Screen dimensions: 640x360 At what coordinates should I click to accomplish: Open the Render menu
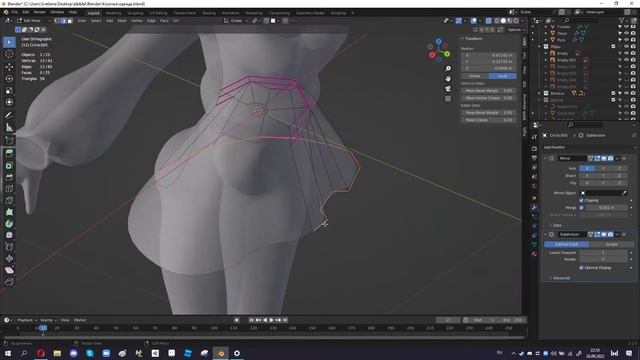pos(40,12)
